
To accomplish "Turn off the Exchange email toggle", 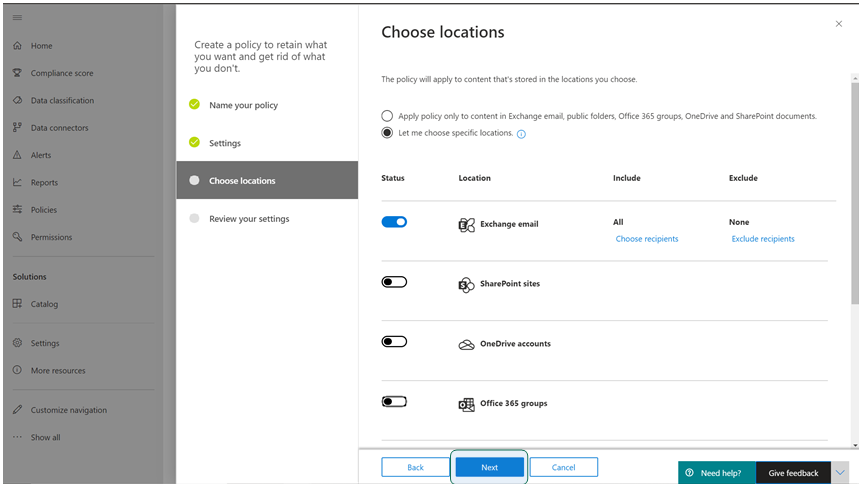I will tap(394, 222).
